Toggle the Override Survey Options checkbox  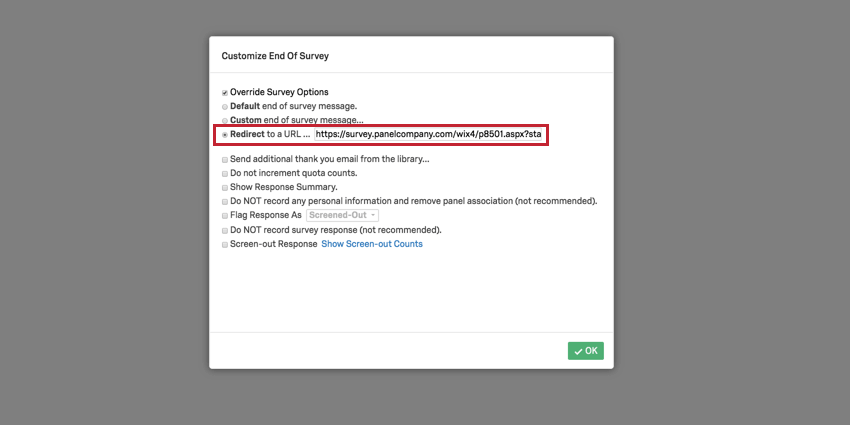[x=225, y=93]
